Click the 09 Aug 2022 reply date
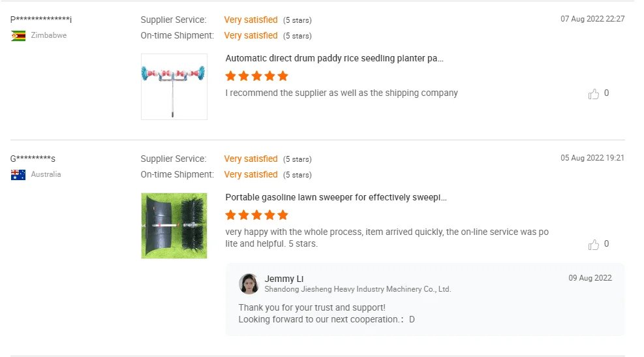The height and width of the screenshot is (357, 644). click(x=590, y=278)
